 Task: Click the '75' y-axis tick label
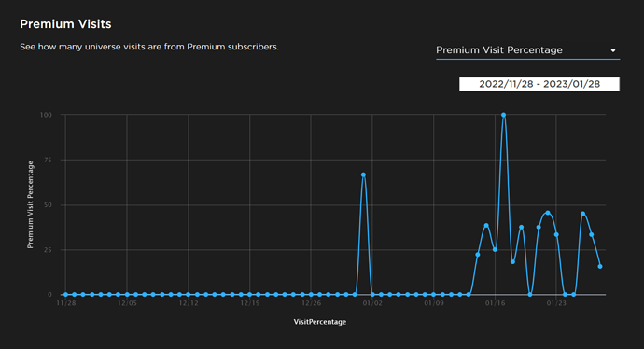pos(48,161)
